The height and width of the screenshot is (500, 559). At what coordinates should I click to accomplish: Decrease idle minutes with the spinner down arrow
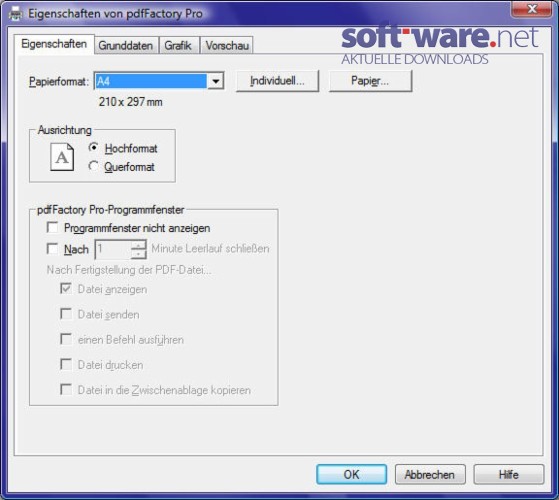click(138, 254)
